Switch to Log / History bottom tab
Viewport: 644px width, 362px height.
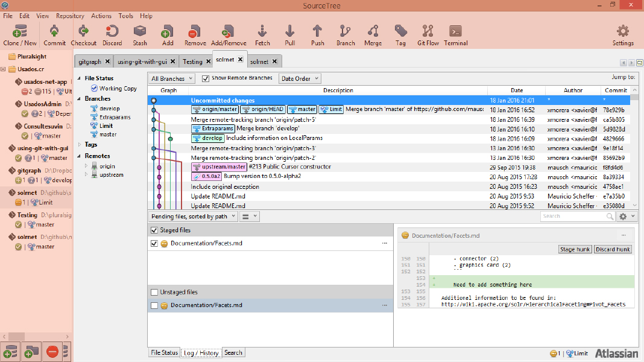point(201,352)
